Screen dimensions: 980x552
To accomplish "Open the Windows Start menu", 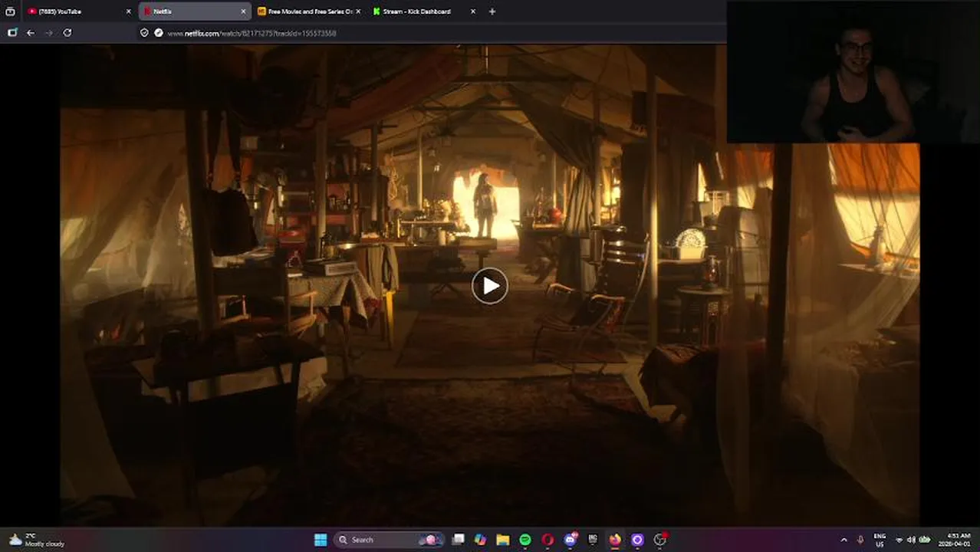I will [321, 540].
